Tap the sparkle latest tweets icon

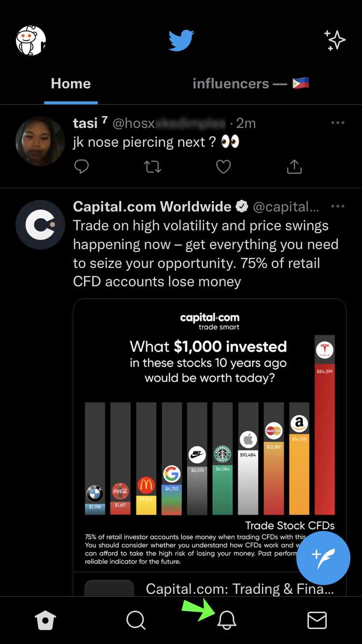click(335, 41)
